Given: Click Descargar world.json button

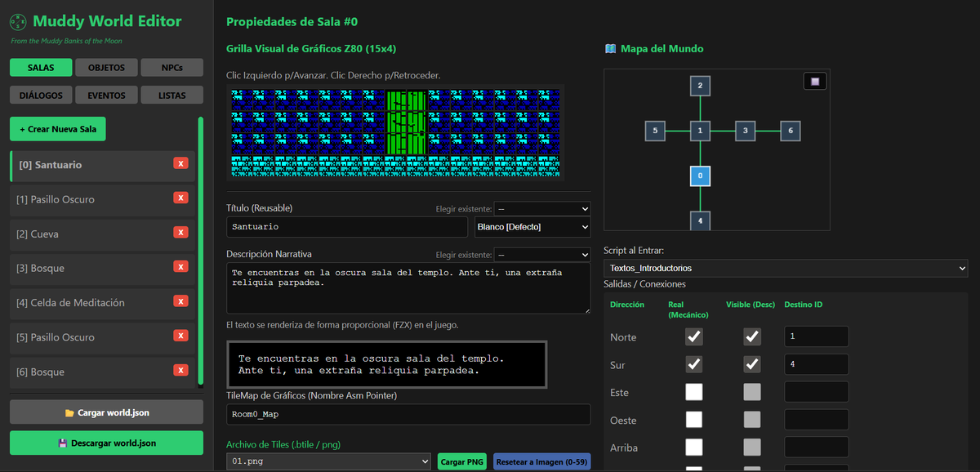Looking at the screenshot, I should [x=106, y=443].
